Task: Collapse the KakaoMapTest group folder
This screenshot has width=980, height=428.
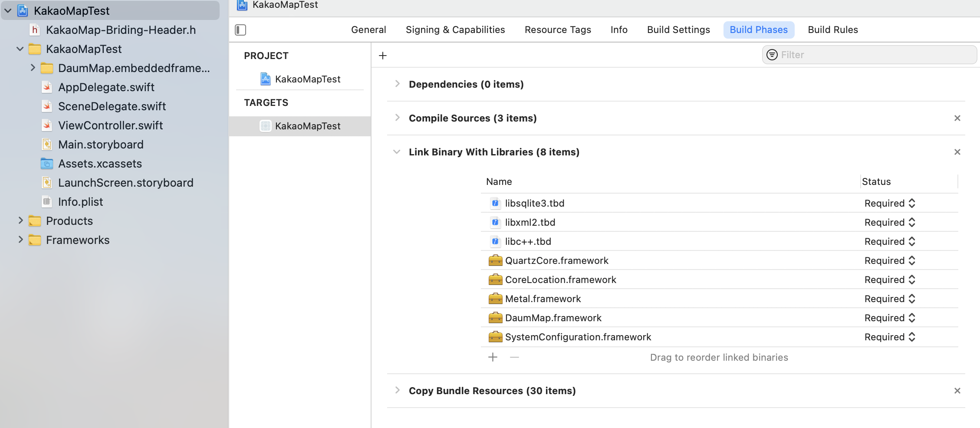Action: coord(20,49)
